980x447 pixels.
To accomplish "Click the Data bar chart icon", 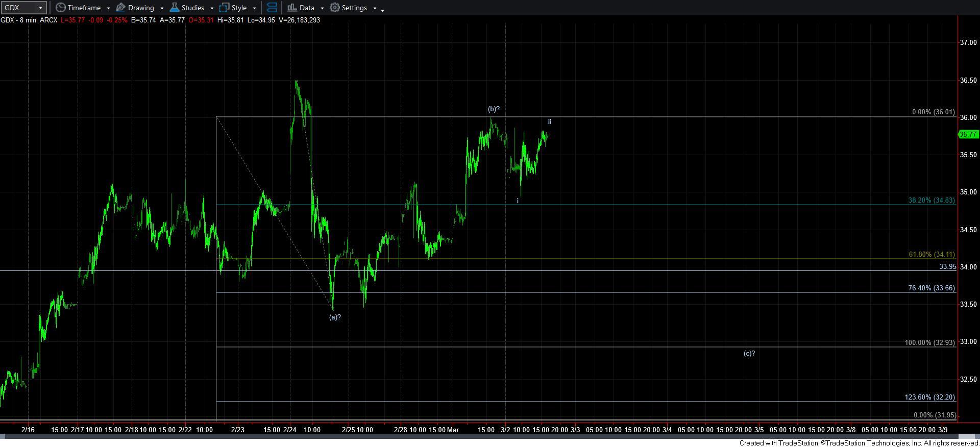I will 292,8.
